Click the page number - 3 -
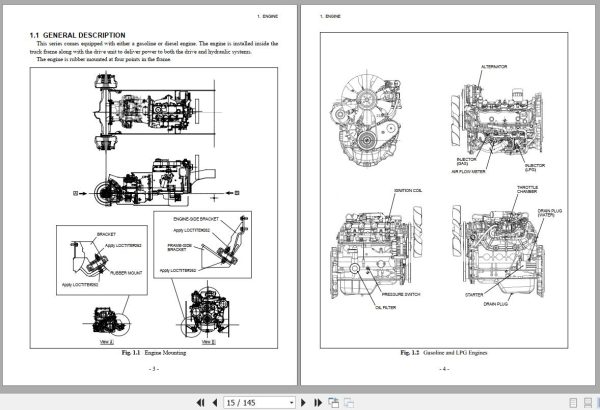The width and height of the screenshot is (600, 410). coord(154,369)
